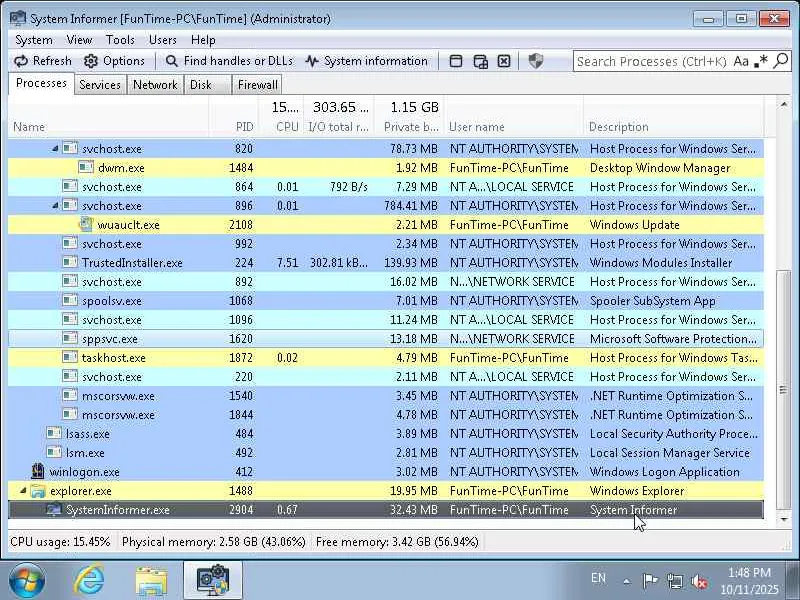Click the TrustedInstaller.exe process icon

(70, 262)
